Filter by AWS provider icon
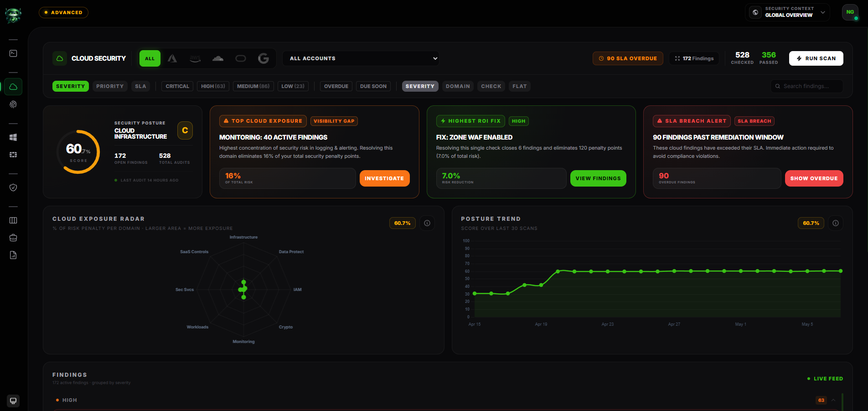Viewport: 868px width, 411px height. click(x=195, y=58)
